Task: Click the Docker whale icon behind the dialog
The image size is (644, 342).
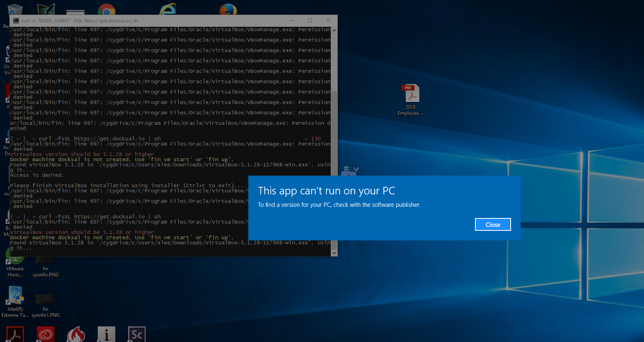Action: tap(350, 171)
